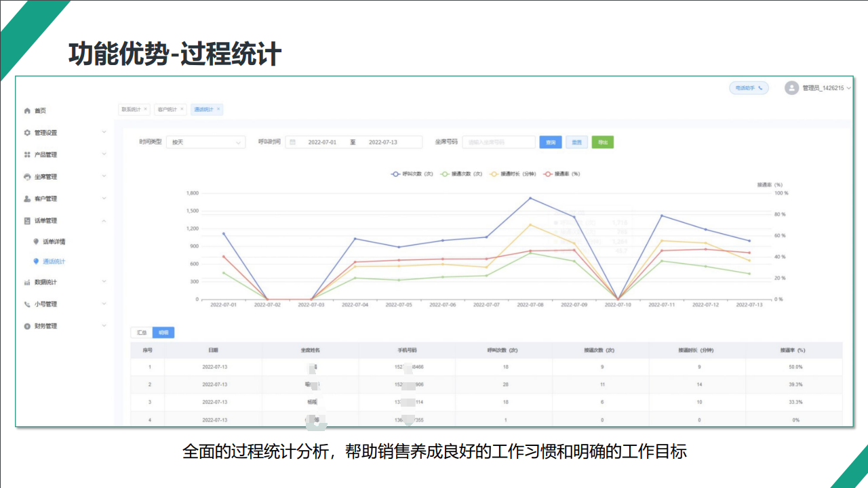
Task: Click the 坐席管理 headset icon
Action: point(27,177)
